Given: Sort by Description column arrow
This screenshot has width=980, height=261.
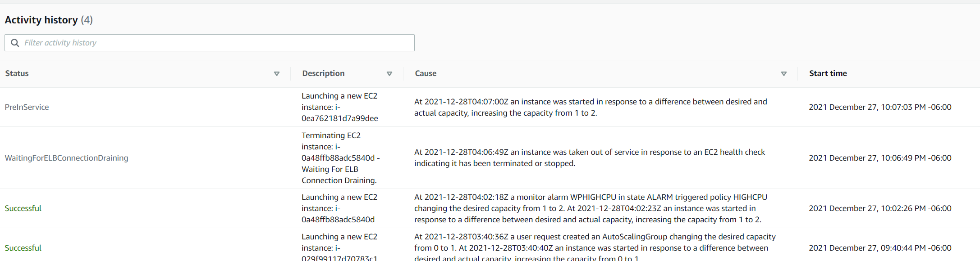Looking at the screenshot, I should [389, 74].
